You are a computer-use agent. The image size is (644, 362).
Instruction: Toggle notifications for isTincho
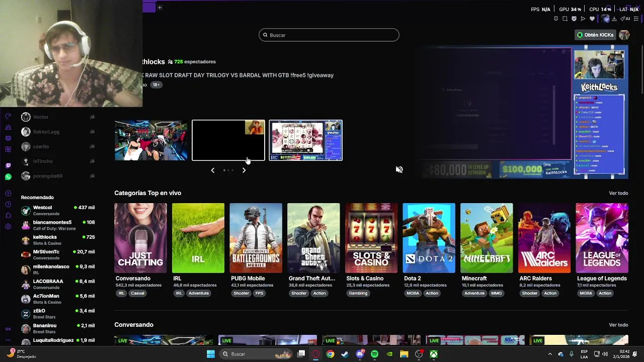92,161
